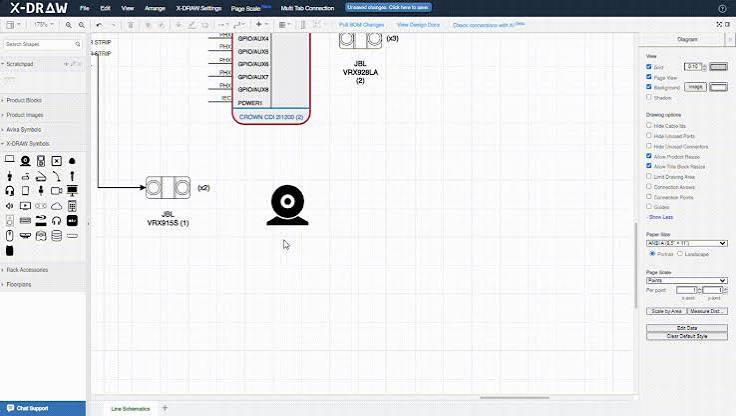Pick the cloud symbol from the palette
Image resolution: width=736 pixels, height=416 pixels.
pos(56,206)
